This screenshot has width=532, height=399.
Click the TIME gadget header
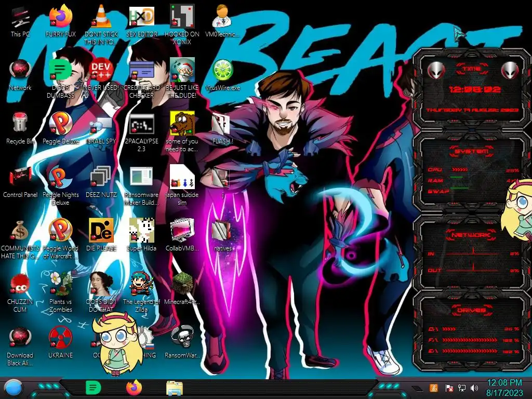(x=471, y=69)
